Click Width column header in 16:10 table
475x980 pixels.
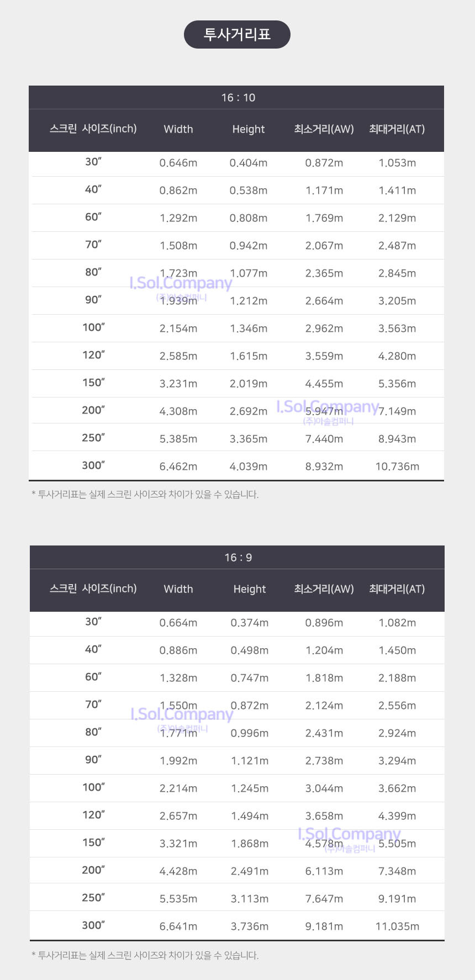(178, 129)
